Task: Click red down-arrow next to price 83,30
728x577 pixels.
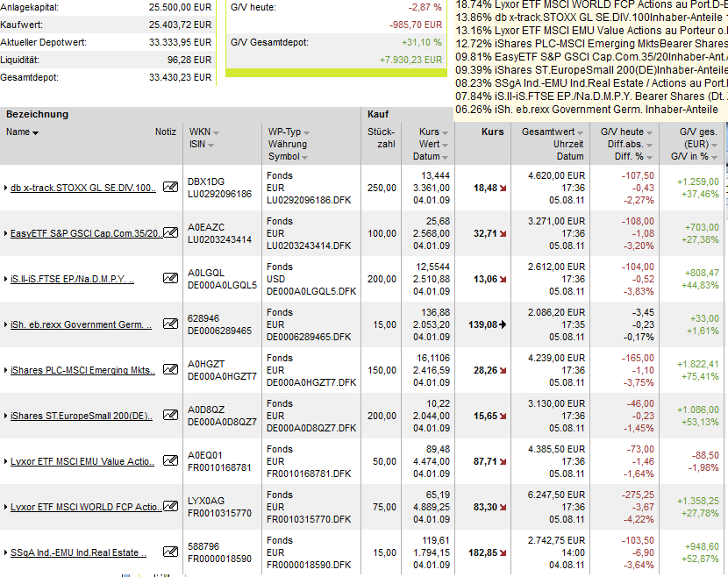Action: tap(503, 507)
